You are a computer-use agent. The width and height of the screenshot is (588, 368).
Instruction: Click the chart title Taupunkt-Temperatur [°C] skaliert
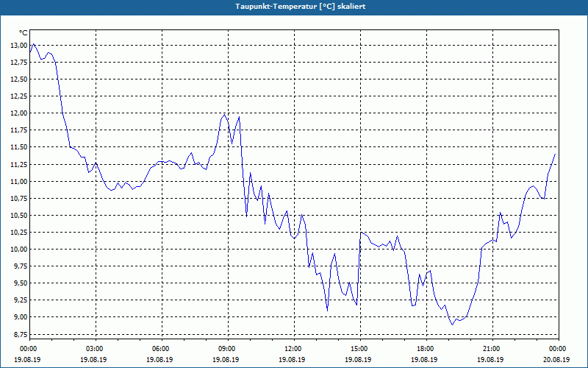(301, 7)
